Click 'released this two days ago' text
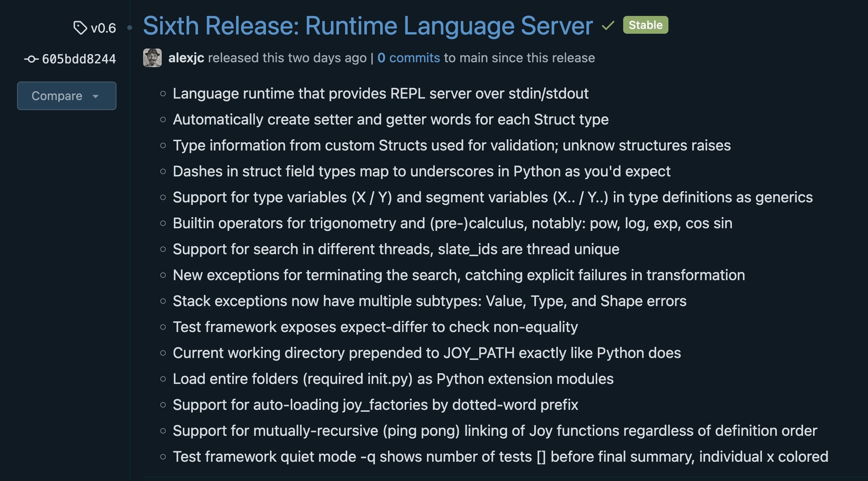This screenshot has height=481, width=868. (x=287, y=58)
